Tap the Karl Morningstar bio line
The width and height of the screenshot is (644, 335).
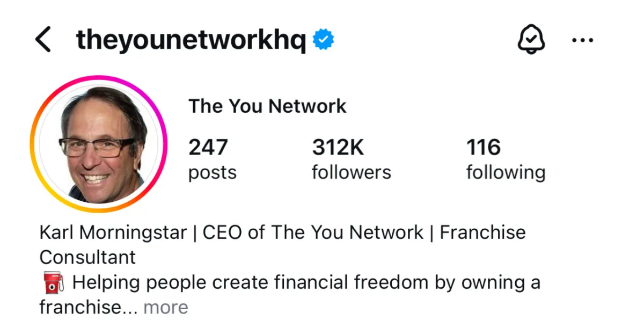(x=283, y=232)
